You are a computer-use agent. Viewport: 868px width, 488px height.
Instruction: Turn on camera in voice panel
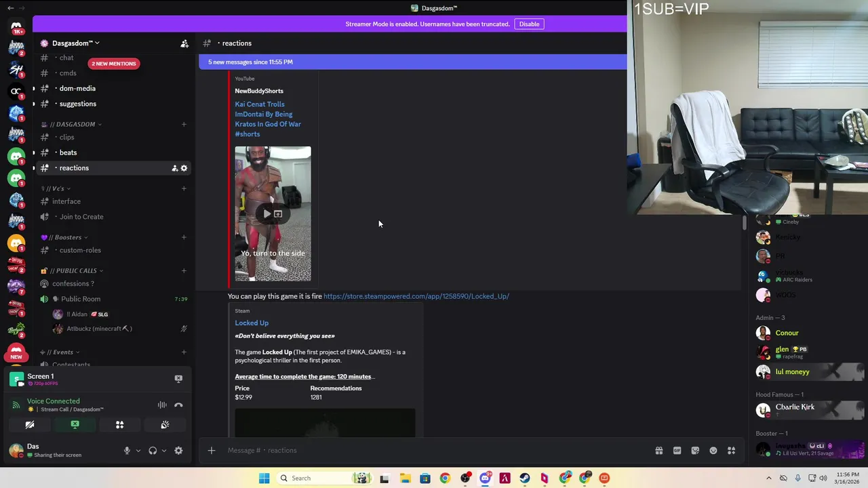(30, 425)
